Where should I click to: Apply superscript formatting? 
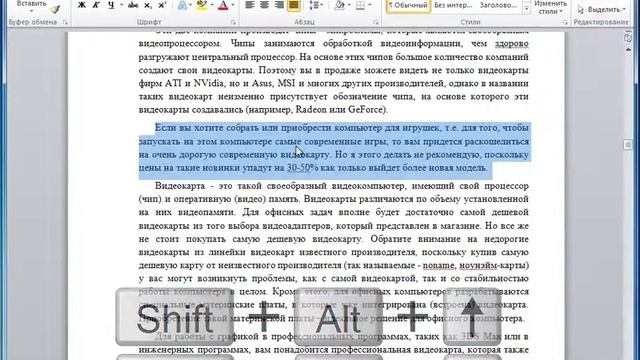tap(162, 5)
